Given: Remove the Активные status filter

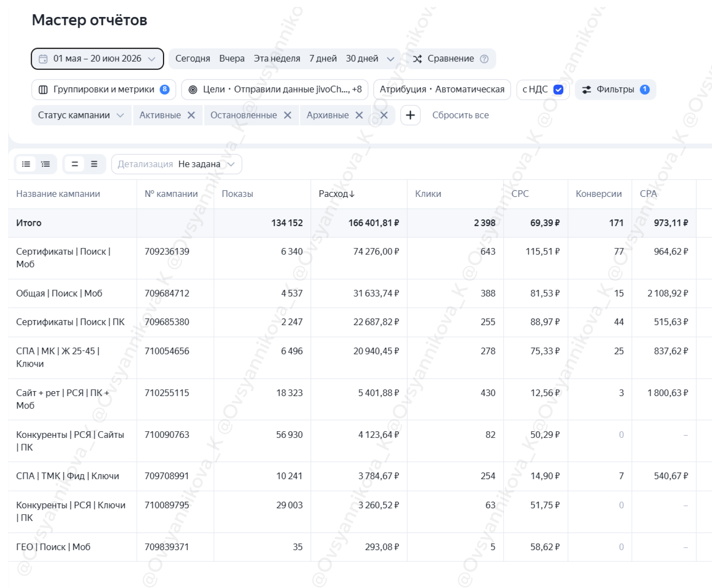Looking at the screenshot, I should point(191,115).
